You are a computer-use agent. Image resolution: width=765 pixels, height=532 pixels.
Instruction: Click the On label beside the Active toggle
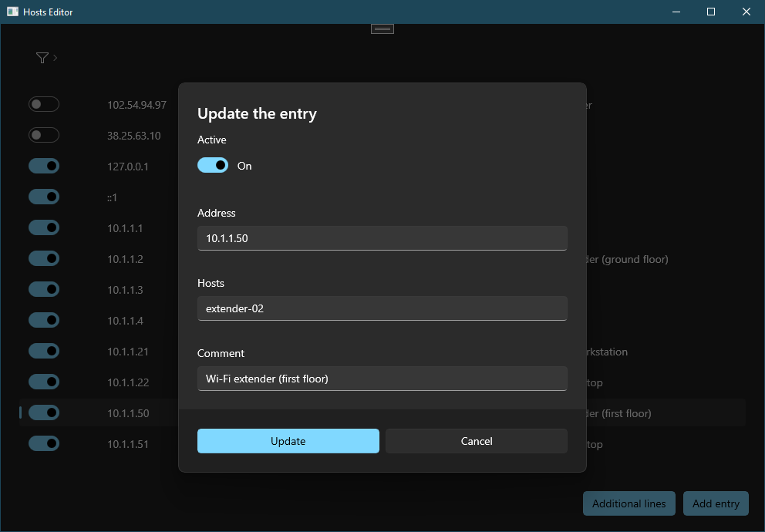point(244,166)
